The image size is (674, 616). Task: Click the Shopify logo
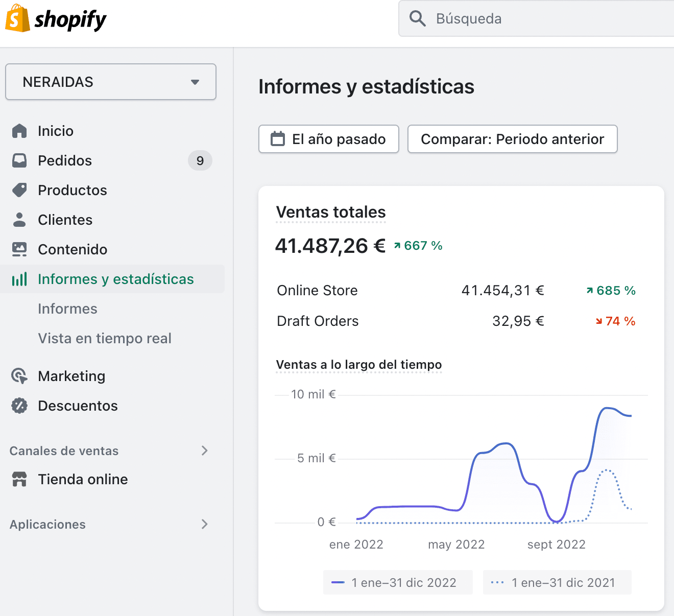56,19
